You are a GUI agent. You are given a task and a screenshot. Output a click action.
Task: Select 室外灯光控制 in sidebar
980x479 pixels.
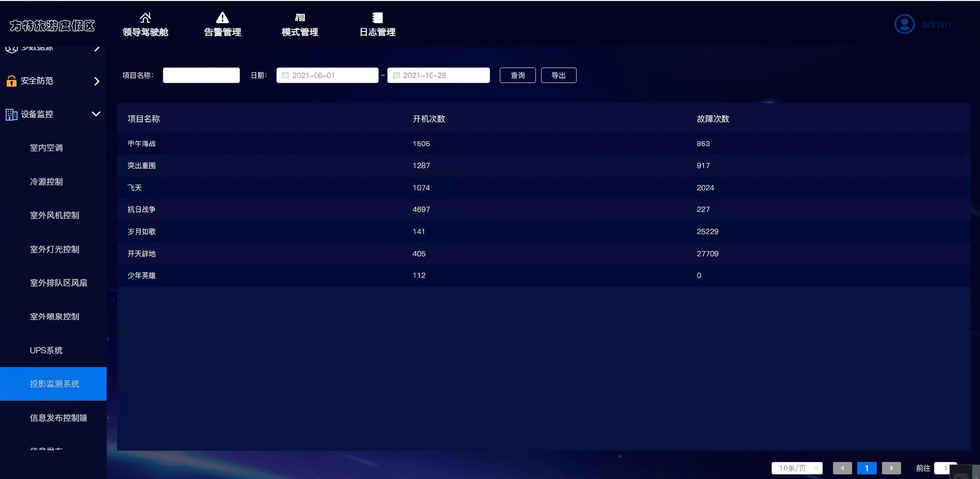pyautogui.click(x=55, y=250)
